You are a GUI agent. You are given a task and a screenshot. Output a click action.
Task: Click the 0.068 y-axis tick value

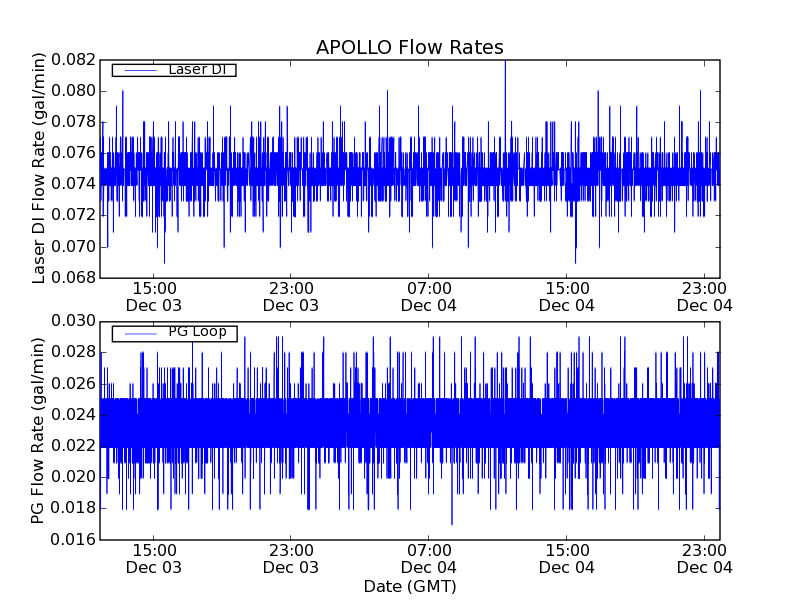click(x=73, y=278)
